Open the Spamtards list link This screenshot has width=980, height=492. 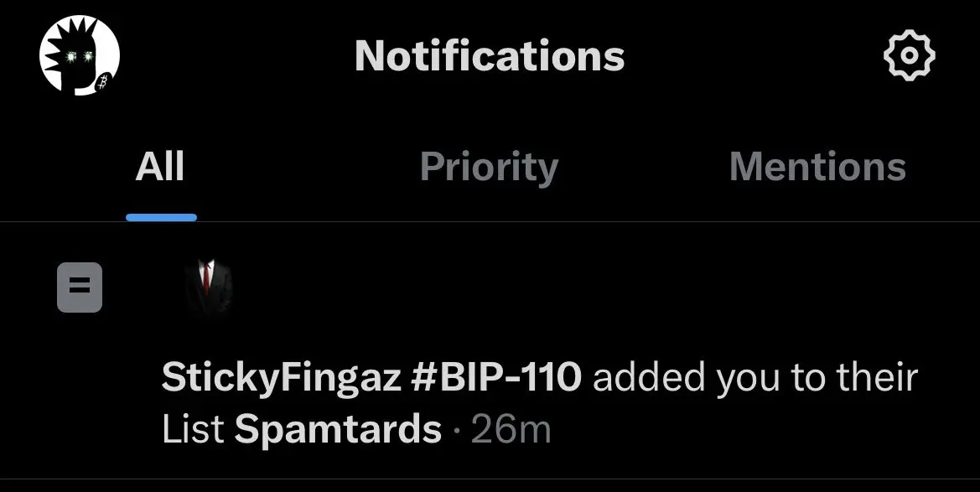(338, 429)
